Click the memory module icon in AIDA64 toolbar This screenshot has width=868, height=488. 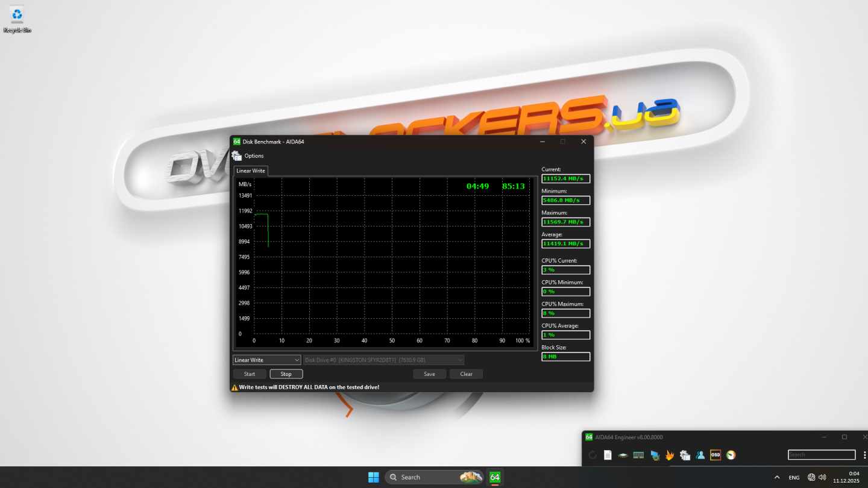click(x=638, y=455)
